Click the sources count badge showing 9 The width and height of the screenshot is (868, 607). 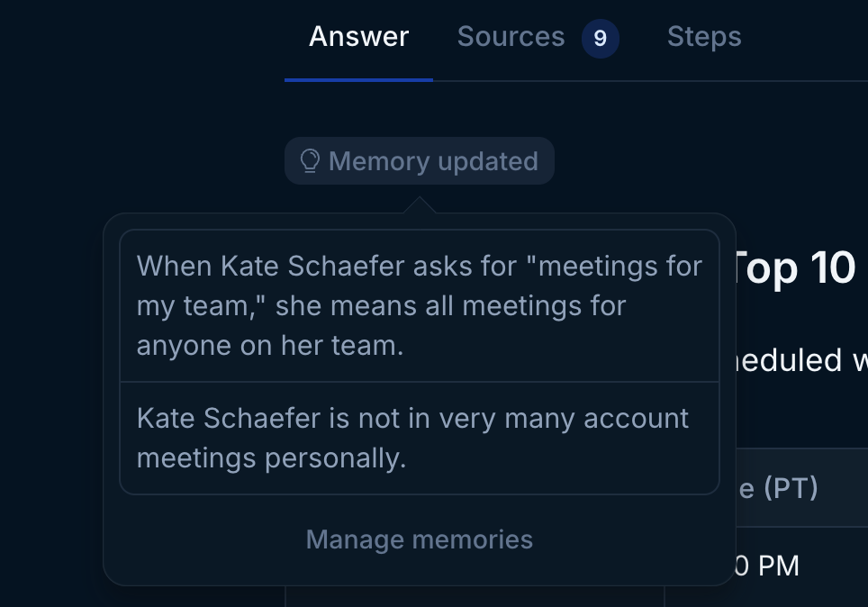[x=600, y=39]
